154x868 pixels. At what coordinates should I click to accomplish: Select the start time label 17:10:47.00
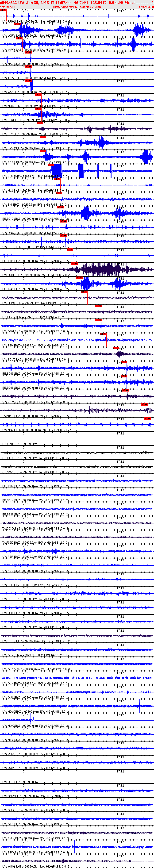tap(8, 7)
